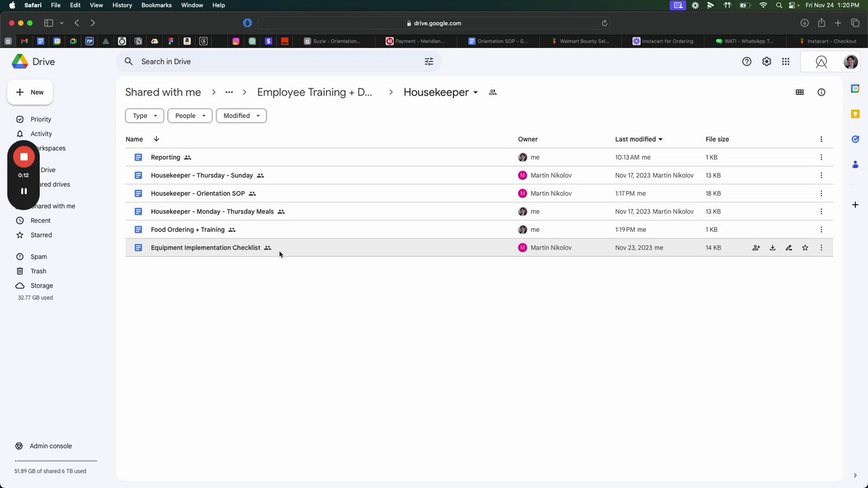868x488 pixels.
Task: Go back in Safari
Action: 77,23
